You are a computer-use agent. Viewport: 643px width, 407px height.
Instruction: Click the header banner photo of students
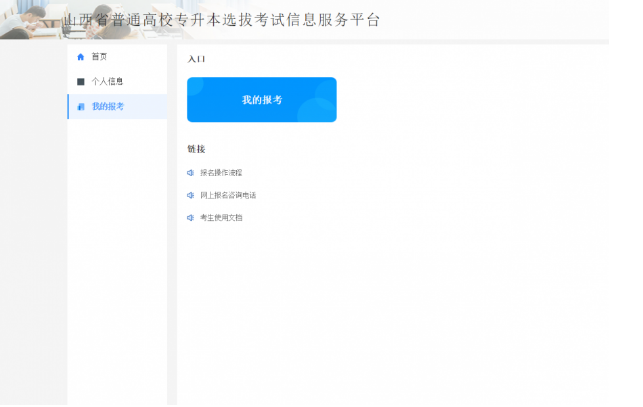click(x=30, y=18)
